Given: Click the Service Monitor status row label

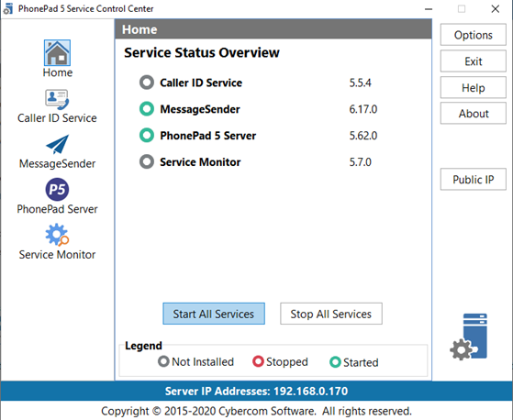Looking at the screenshot, I should coord(200,162).
